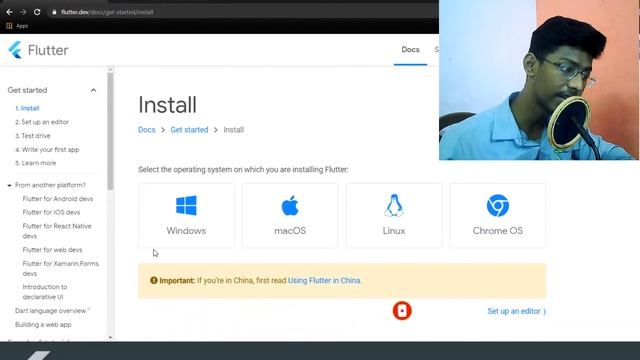Collapse the Get started sidebar section
The image size is (640, 360).
93,90
